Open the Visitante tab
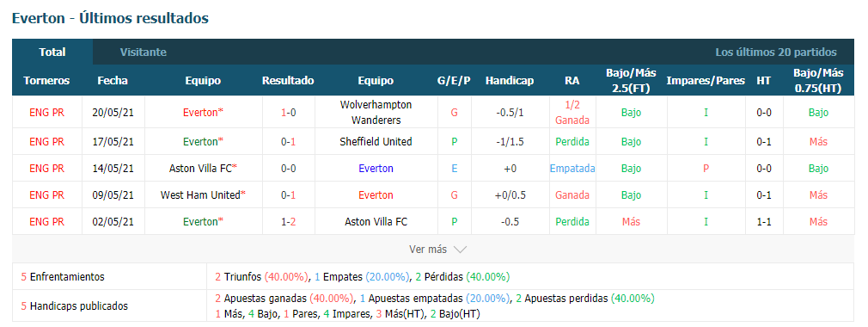868x327 pixels. coord(144,52)
